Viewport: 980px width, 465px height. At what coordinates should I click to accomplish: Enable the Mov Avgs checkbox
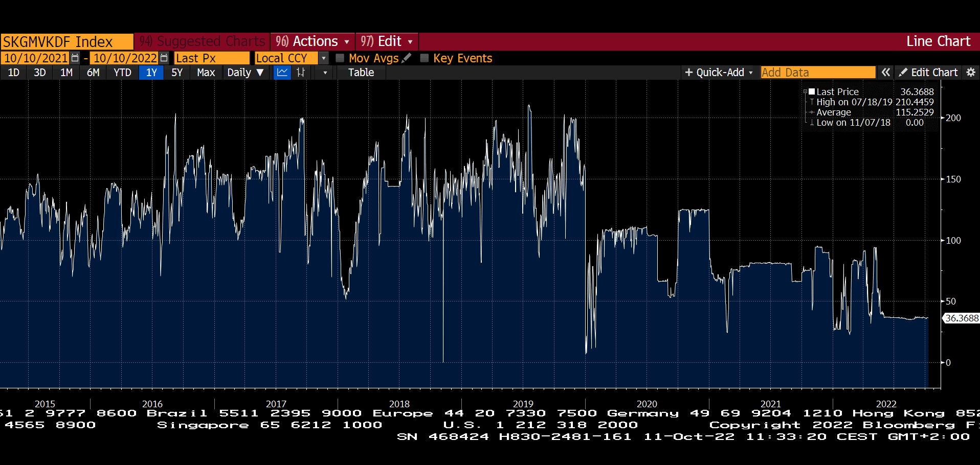pyautogui.click(x=340, y=58)
